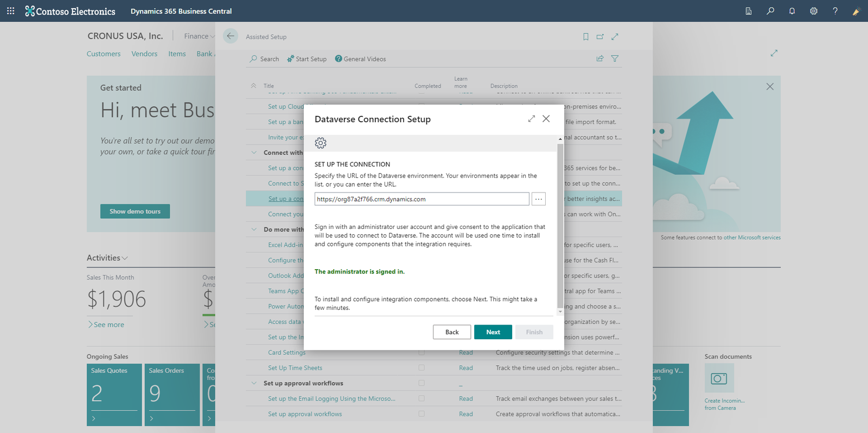
Task: Open the app launcher waffle menu
Action: tap(10, 11)
